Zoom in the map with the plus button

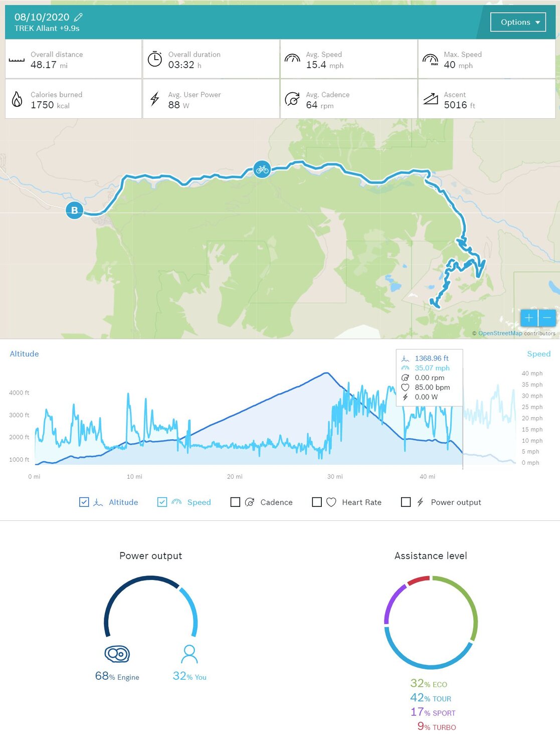pos(529,318)
